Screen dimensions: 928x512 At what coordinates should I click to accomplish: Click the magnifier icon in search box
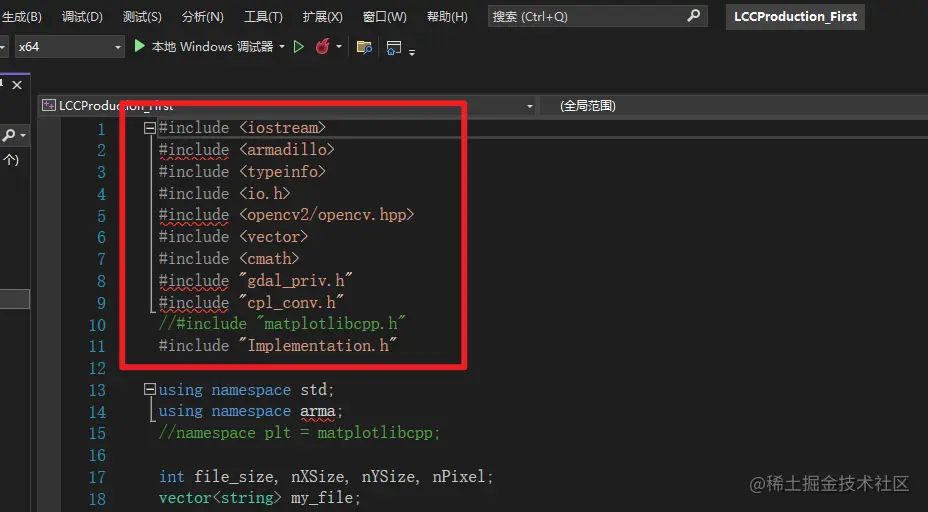694,16
